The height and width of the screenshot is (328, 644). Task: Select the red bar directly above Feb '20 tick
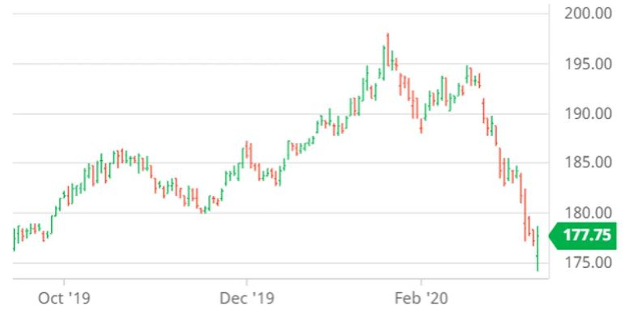coord(421,126)
